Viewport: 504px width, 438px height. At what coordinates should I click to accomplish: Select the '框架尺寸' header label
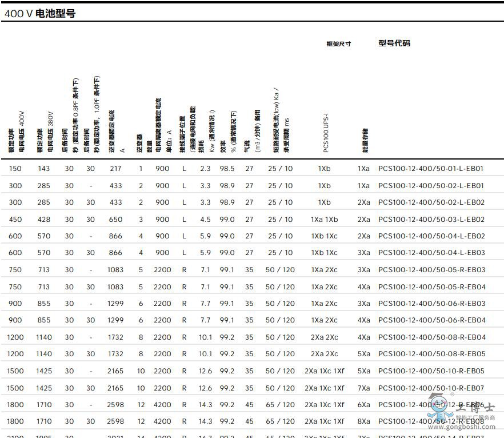tap(338, 44)
